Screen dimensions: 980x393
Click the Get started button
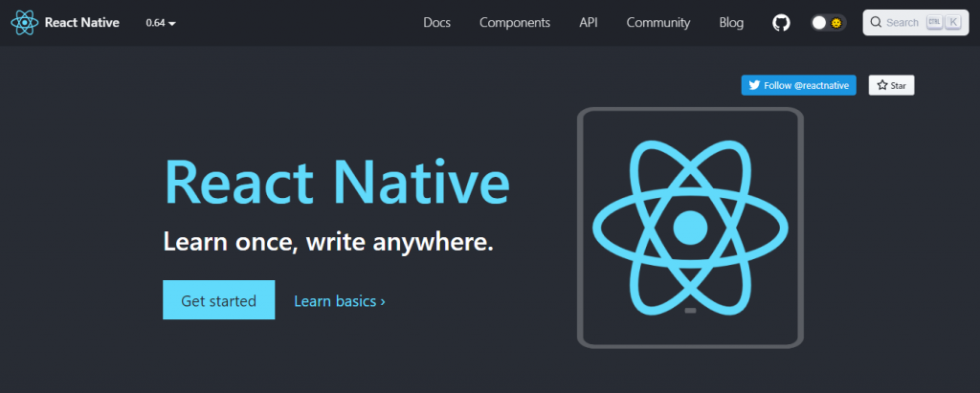click(x=219, y=300)
